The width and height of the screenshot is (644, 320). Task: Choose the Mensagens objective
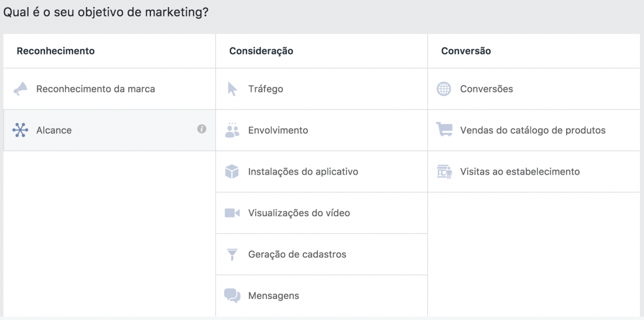click(321, 296)
